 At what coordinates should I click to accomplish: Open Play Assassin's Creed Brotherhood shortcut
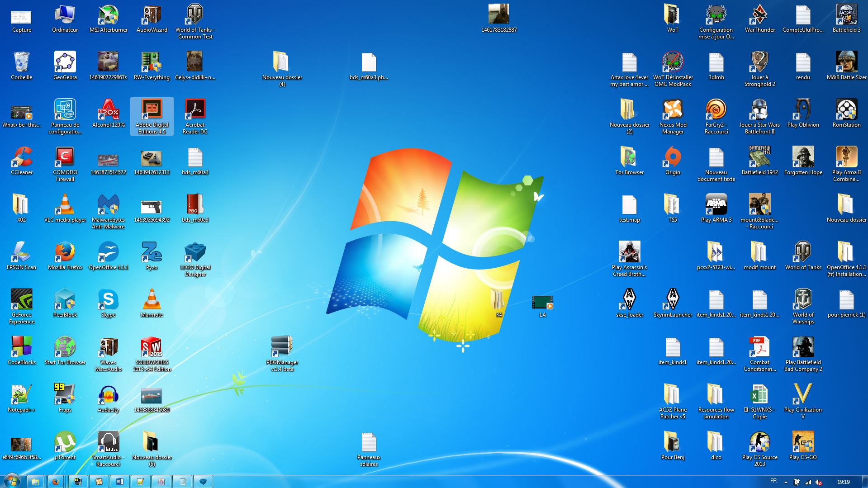point(630,260)
